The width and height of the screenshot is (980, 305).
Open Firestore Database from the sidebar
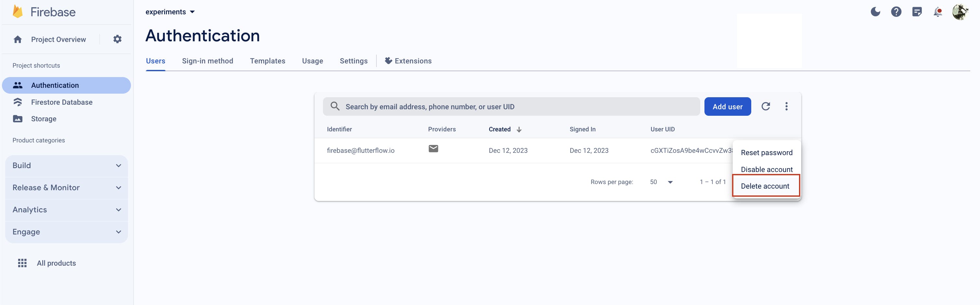(62, 102)
